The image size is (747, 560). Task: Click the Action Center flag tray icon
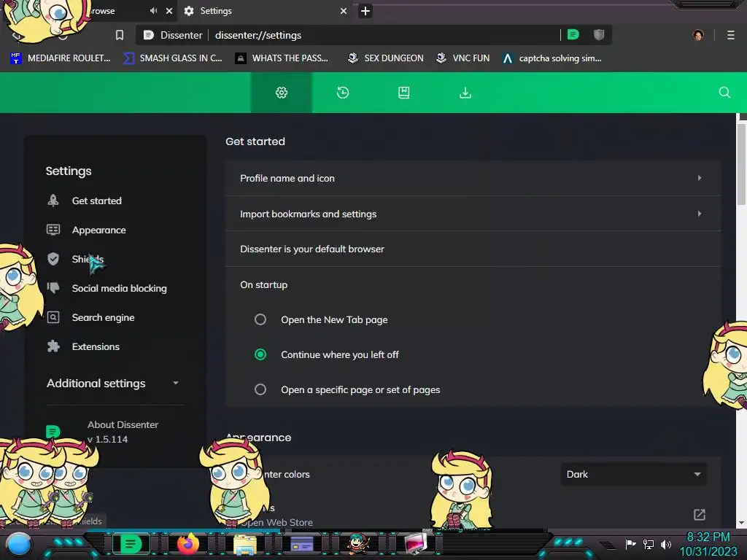[630, 544]
